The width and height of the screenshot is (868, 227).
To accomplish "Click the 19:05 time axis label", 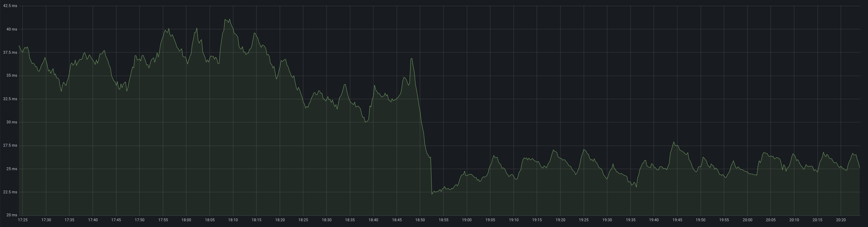I will point(490,220).
